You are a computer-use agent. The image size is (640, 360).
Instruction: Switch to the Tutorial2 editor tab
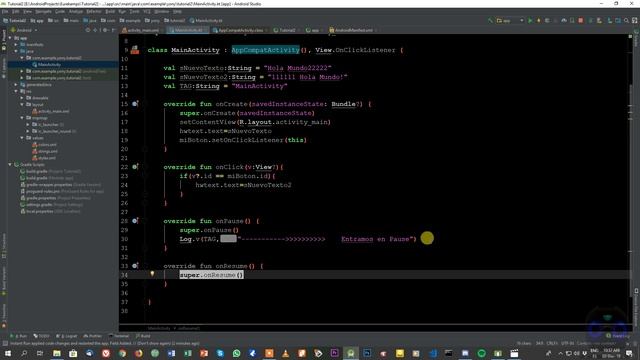285,30
